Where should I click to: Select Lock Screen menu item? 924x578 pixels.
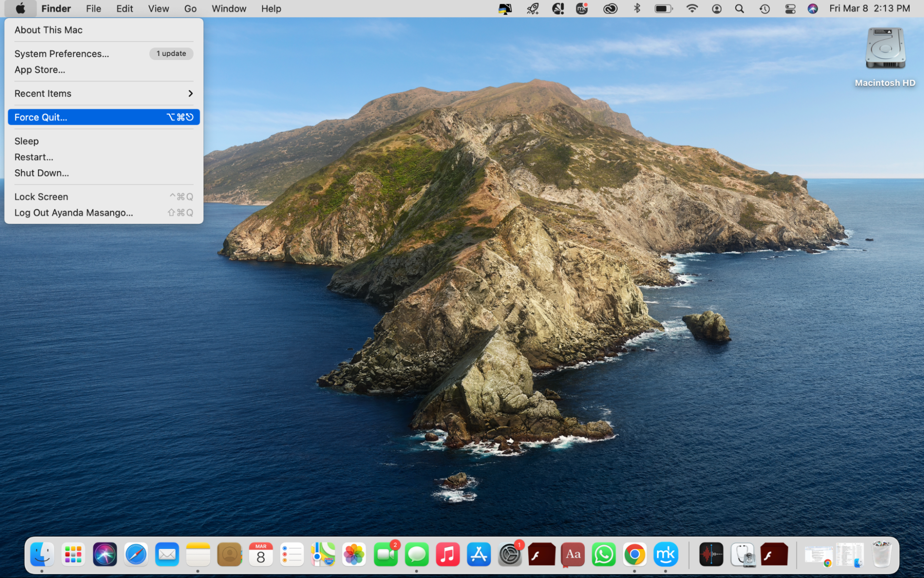104,197
